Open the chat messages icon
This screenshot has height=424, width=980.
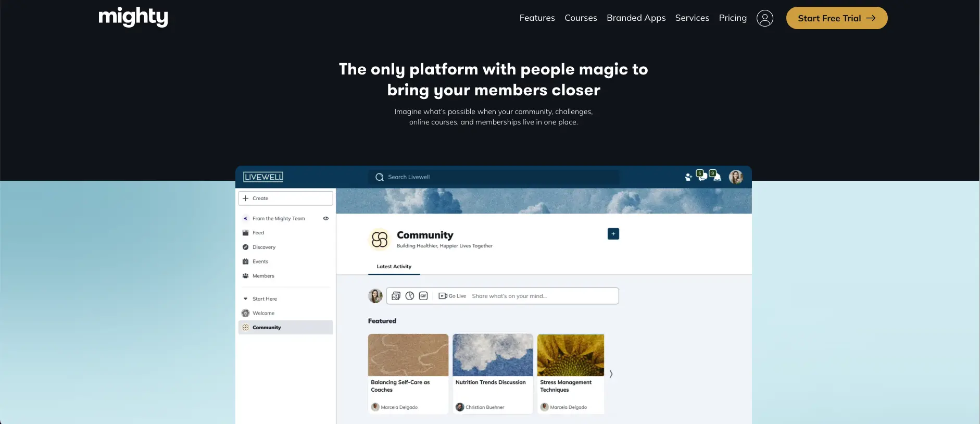point(701,176)
